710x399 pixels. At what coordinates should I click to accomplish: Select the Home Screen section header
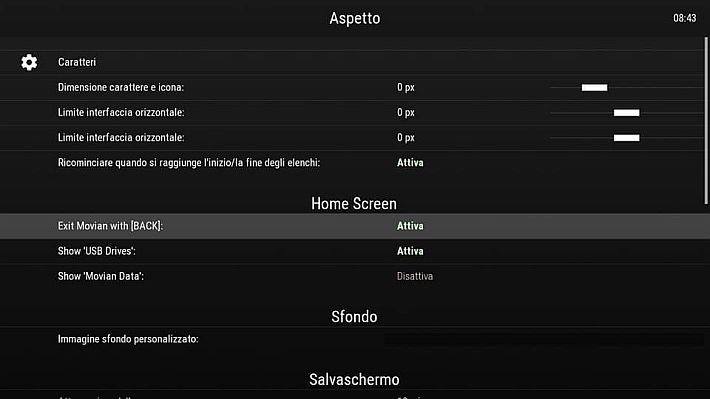pos(354,204)
